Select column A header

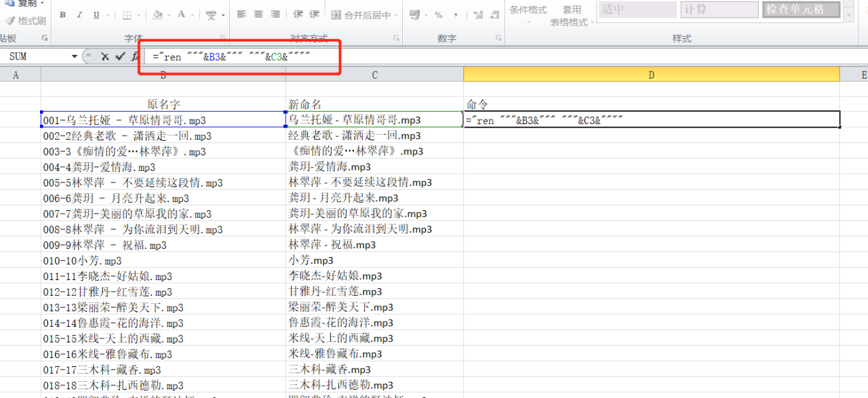16,75
